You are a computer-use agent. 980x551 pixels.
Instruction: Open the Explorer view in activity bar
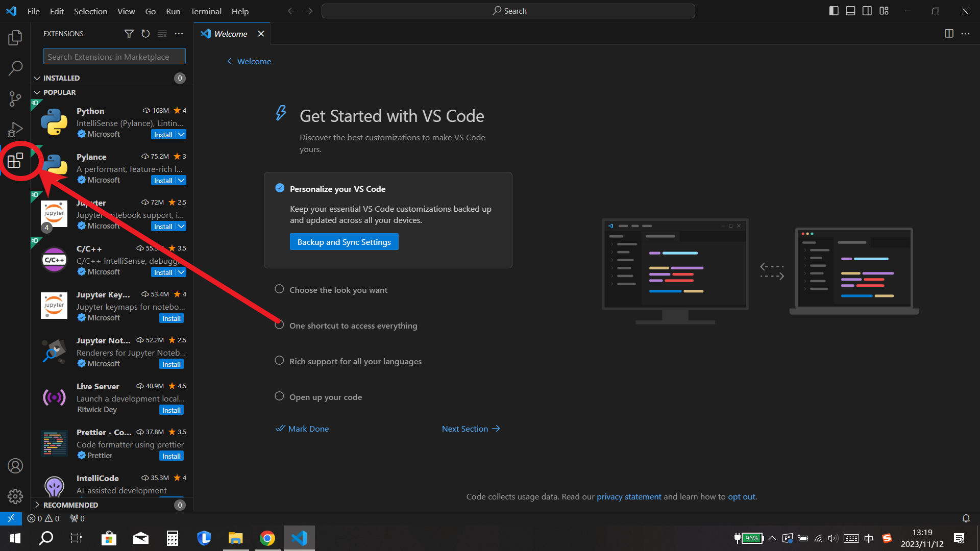click(x=15, y=37)
